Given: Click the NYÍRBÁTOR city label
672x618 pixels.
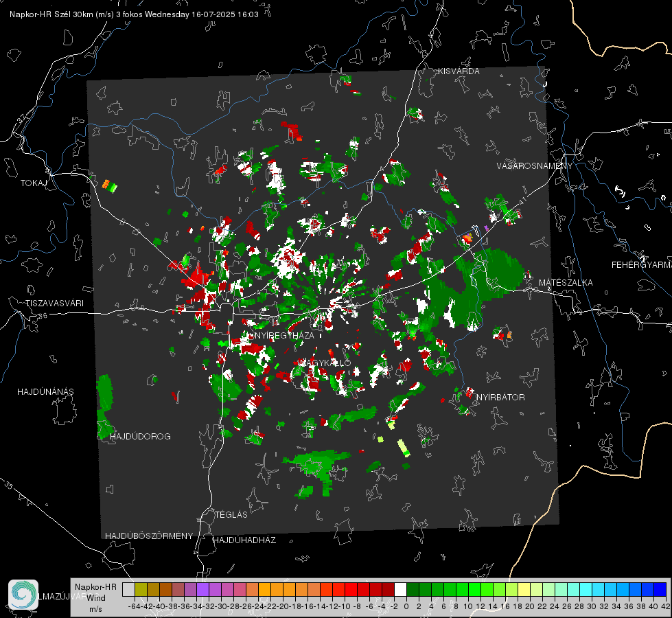Looking at the screenshot, I should (500, 397).
